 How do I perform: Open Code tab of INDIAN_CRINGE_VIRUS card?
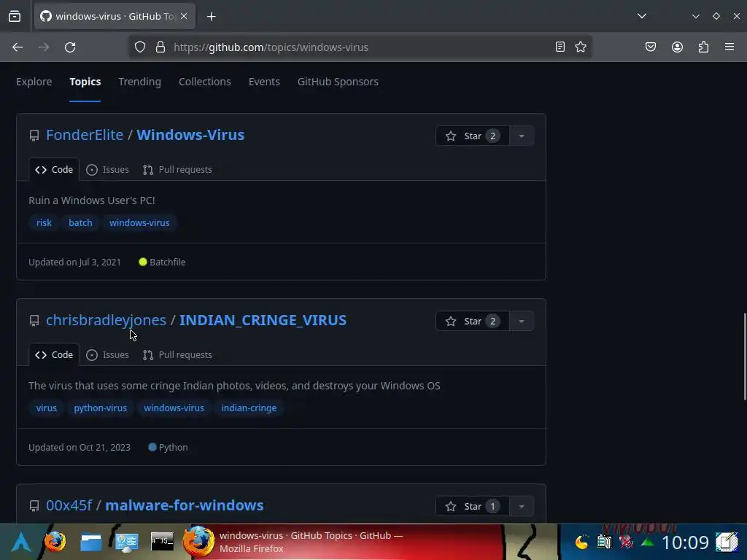pos(54,355)
